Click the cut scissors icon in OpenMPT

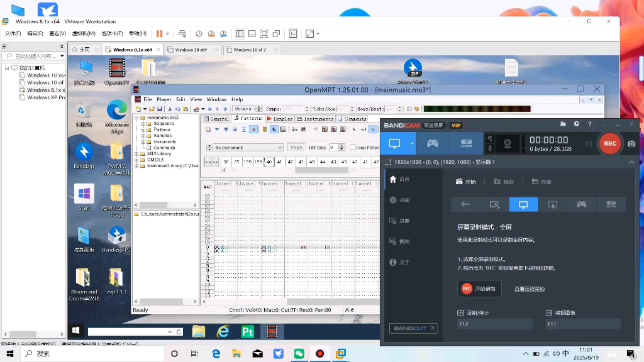[170, 109]
